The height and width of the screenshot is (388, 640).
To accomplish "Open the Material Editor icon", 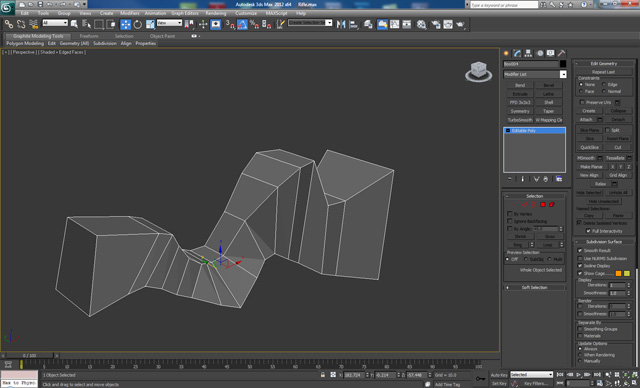I will [x=422, y=24].
